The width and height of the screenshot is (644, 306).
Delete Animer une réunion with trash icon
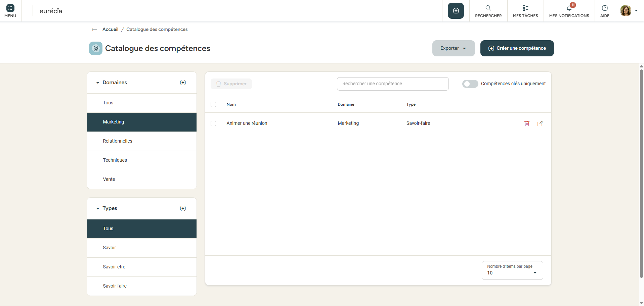pos(527,123)
